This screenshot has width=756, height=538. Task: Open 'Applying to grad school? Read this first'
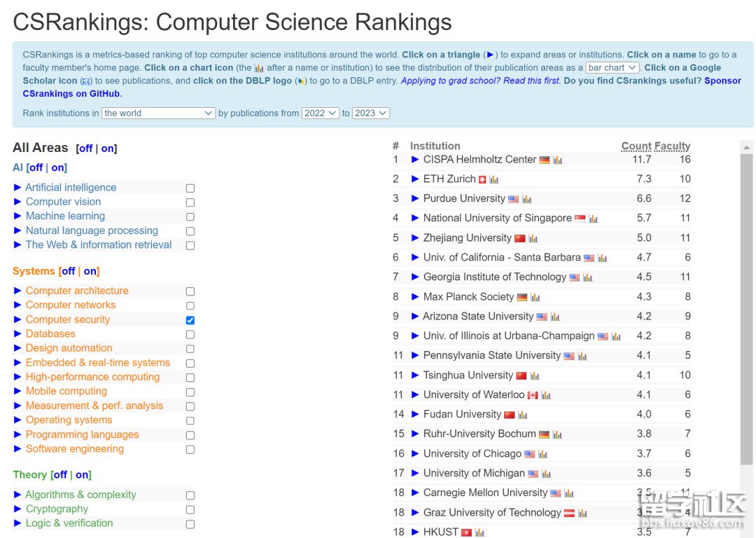coord(481,81)
